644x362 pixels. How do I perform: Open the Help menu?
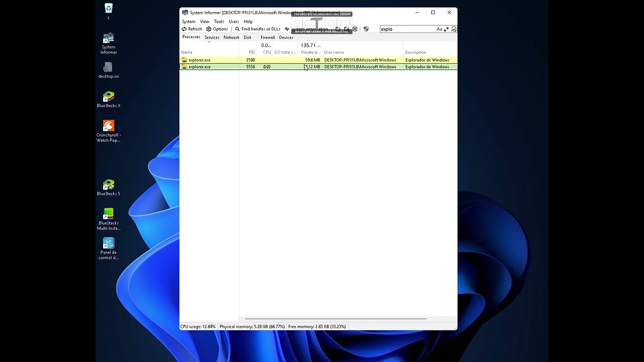[248, 22]
